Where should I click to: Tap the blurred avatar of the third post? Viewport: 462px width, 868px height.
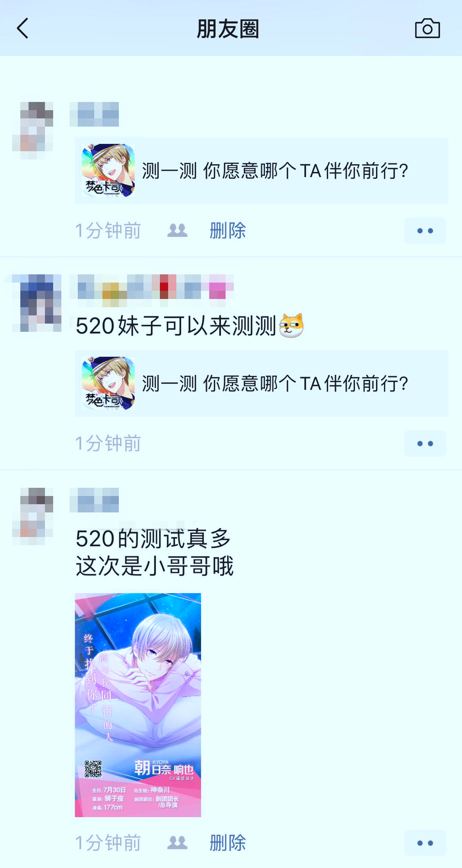[x=33, y=516]
